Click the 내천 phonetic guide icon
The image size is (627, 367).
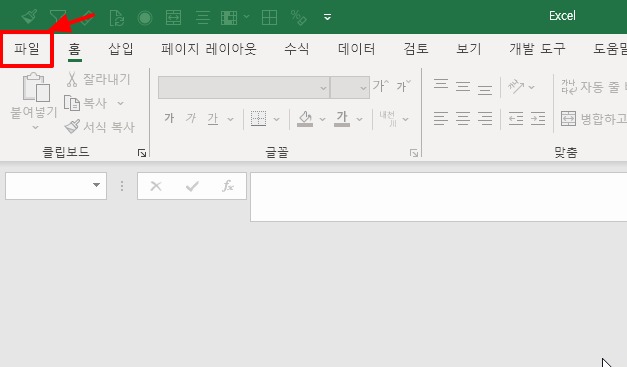[x=388, y=119]
